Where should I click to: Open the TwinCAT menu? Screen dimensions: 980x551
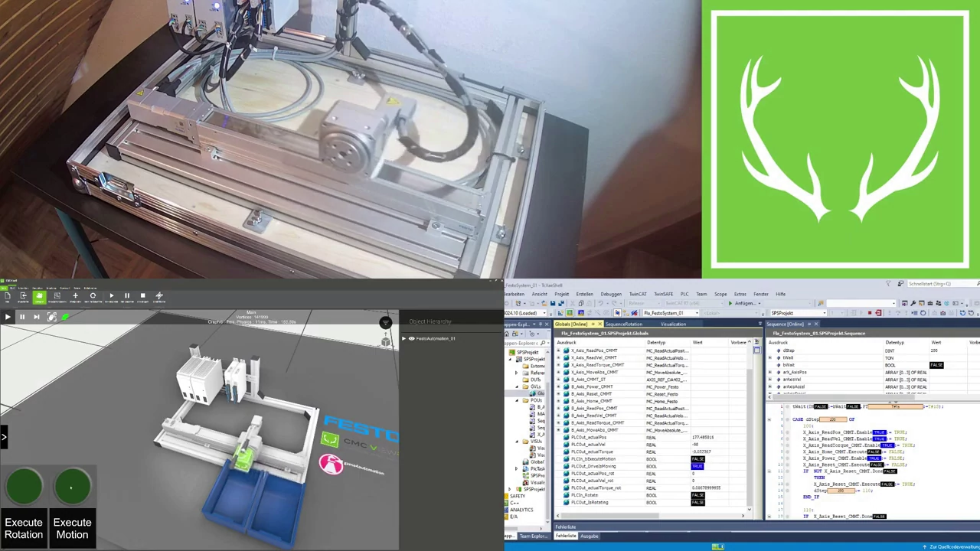(x=637, y=294)
